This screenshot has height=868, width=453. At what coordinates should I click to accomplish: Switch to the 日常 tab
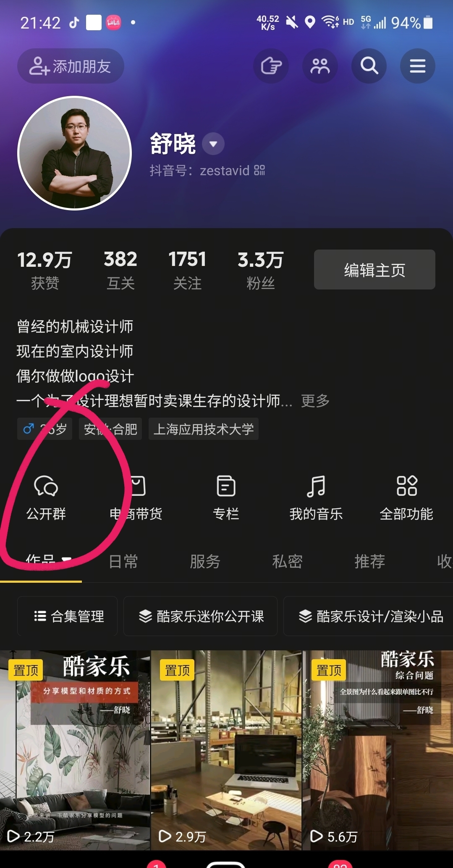pyautogui.click(x=123, y=561)
